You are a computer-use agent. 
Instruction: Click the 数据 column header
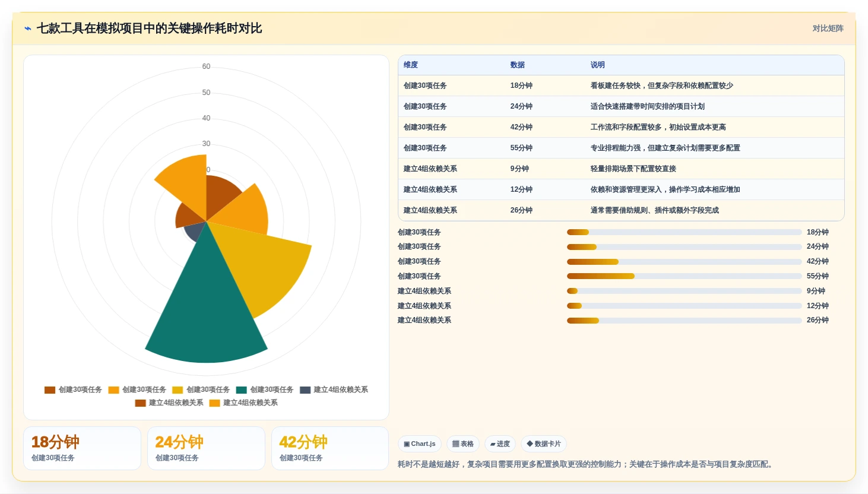pos(518,65)
